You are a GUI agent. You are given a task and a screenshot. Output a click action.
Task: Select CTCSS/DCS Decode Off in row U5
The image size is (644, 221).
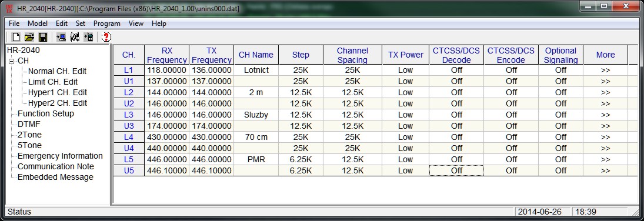click(456, 170)
